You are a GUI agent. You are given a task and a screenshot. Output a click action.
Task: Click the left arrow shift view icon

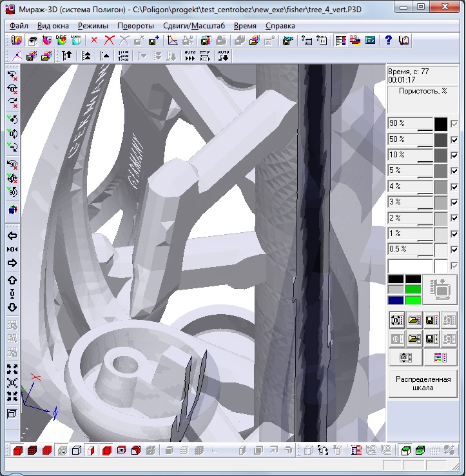[x=12, y=235]
